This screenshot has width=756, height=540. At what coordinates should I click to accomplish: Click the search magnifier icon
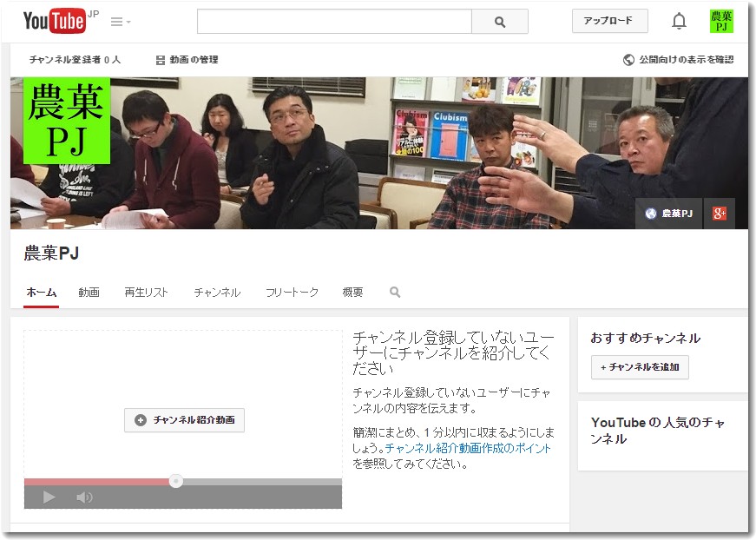point(499,21)
